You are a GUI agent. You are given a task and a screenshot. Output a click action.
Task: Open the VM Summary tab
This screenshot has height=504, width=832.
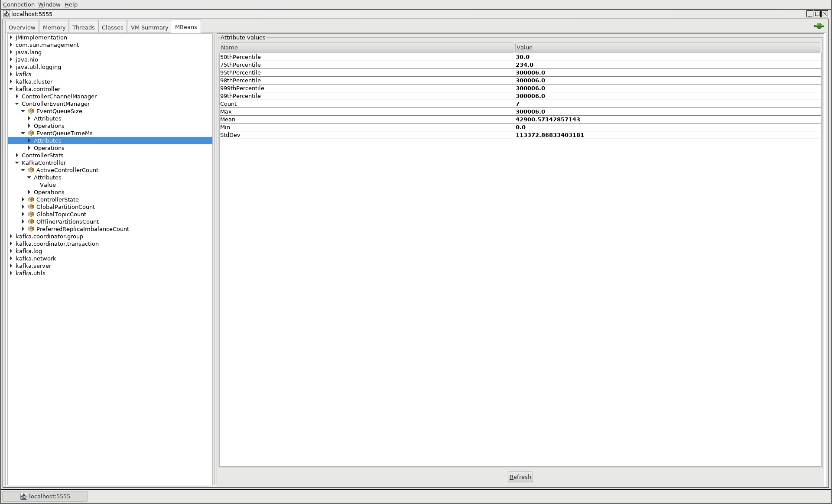(x=149, y=27)
